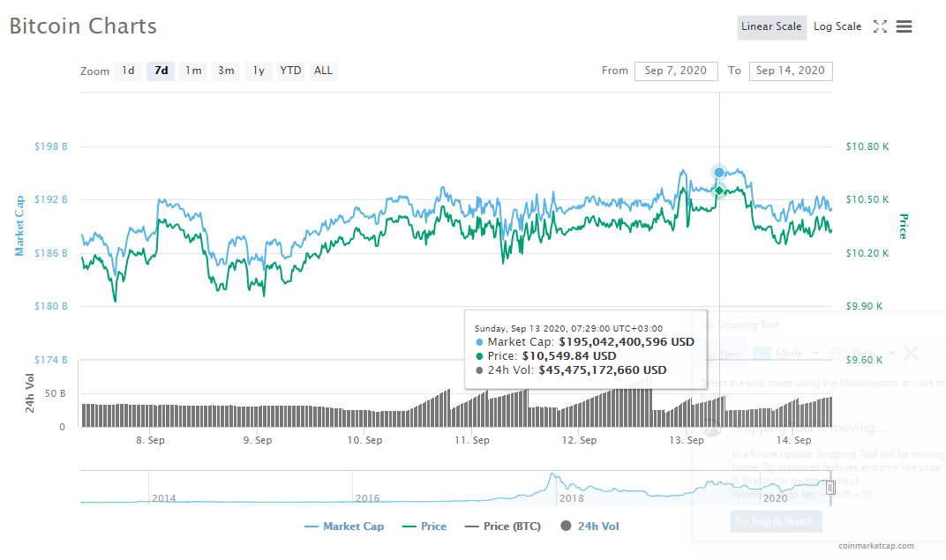This screenshot has width=946, height=560.
Task: Switch the zoom to 1y
Action: (x=259, y=71)
